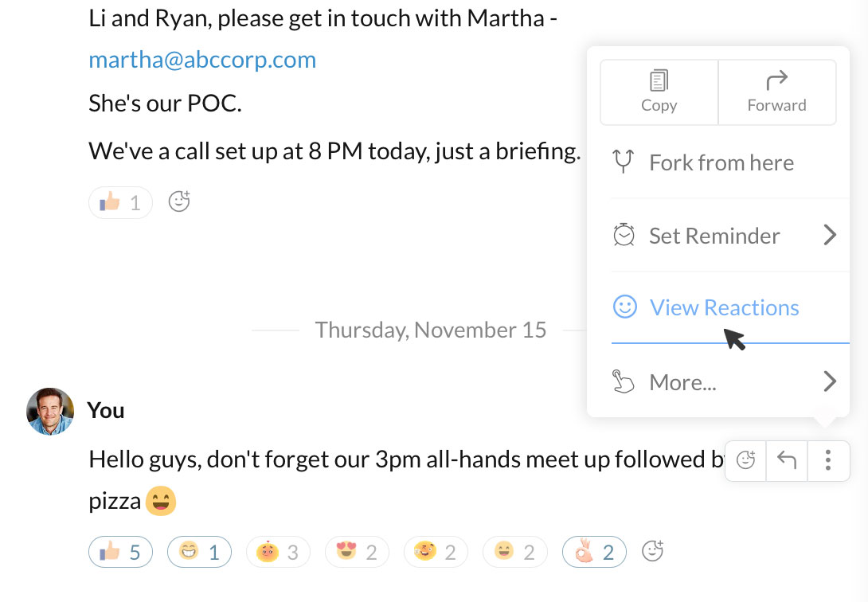Screen dimensions: 868x602
Task: Toggle the thumbs up reaction with 5
Action: (120, 552)
